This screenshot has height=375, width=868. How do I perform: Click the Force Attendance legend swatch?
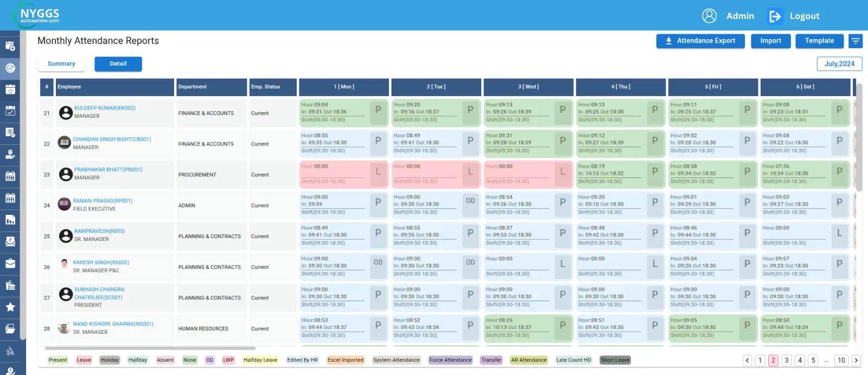point(450,360)
